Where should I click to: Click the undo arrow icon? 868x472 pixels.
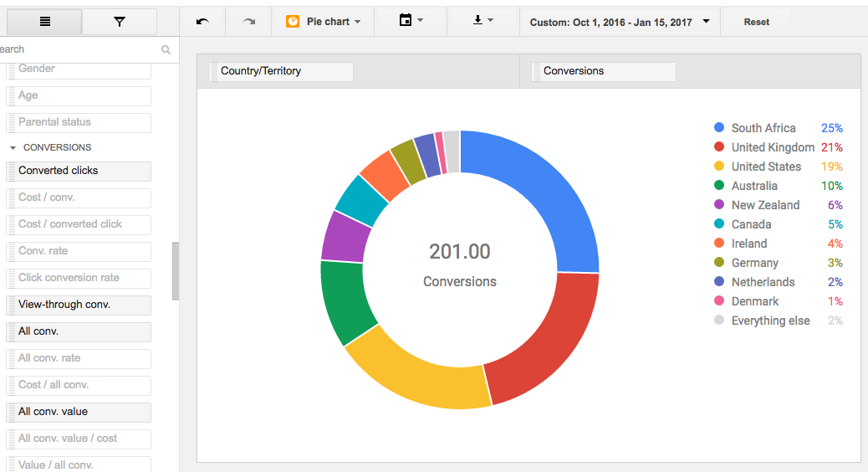click(x=202, y=22)
